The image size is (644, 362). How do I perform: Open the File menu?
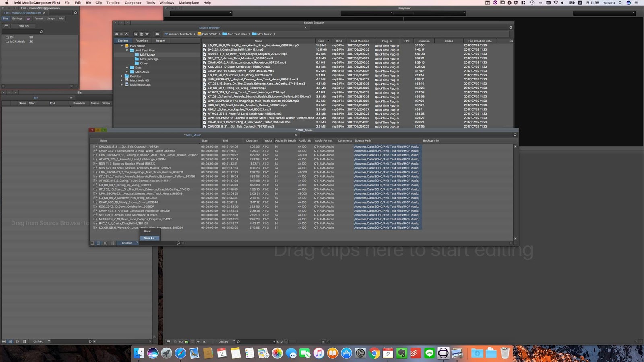(x=67, y=3)
